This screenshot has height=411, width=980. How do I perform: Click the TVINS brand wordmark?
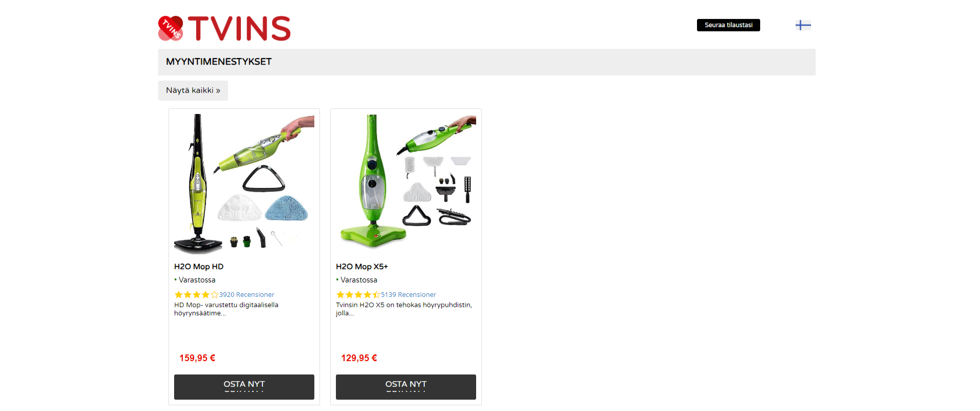[239, 28]
